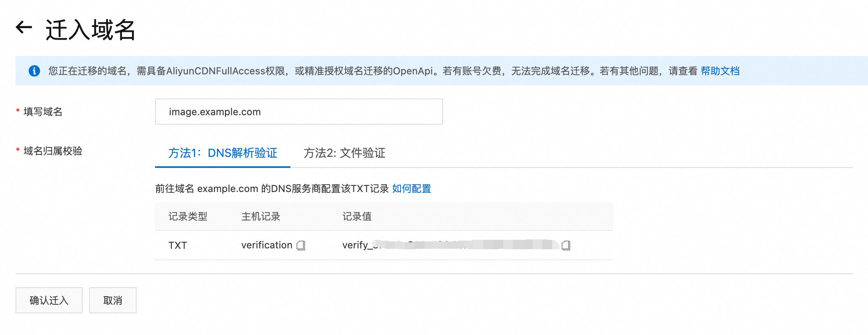Click the domain input showing image.example.com

(x=298, y=112)
